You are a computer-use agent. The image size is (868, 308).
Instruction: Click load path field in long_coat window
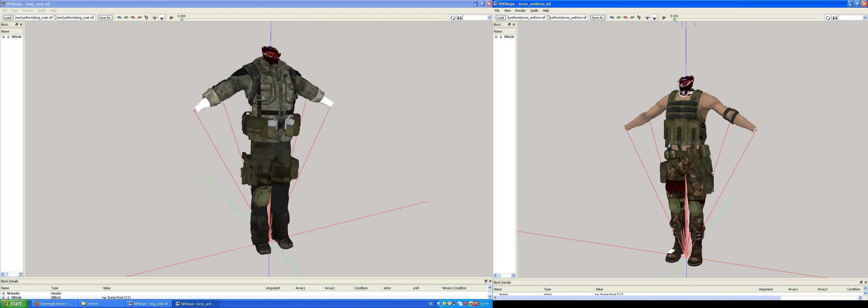click(x=34, y=18)
